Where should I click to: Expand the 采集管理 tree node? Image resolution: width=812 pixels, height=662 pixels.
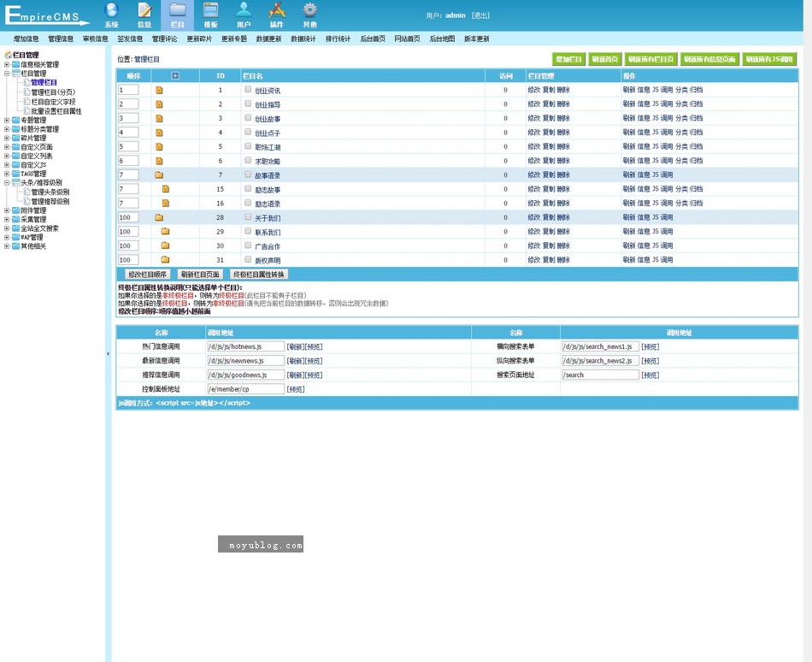7,219
